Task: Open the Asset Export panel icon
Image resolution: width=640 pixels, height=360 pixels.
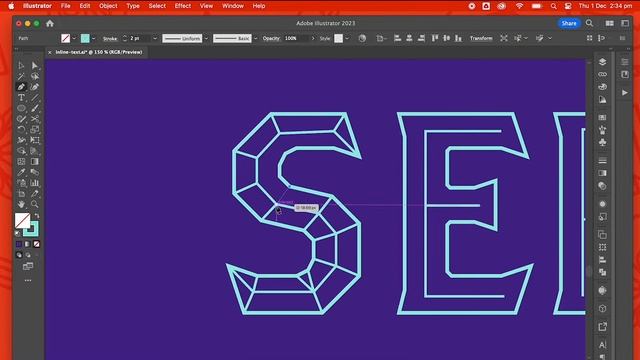Action: pos(602,327)
